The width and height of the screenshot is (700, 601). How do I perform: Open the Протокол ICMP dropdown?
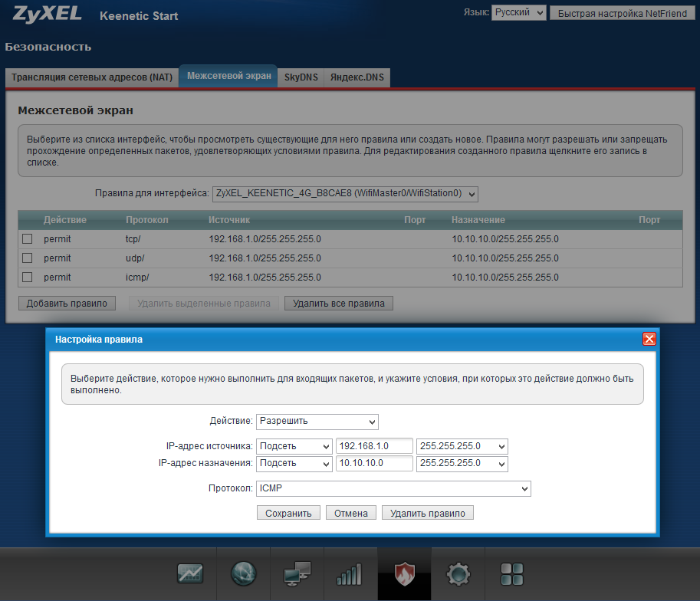pos(393,488)
